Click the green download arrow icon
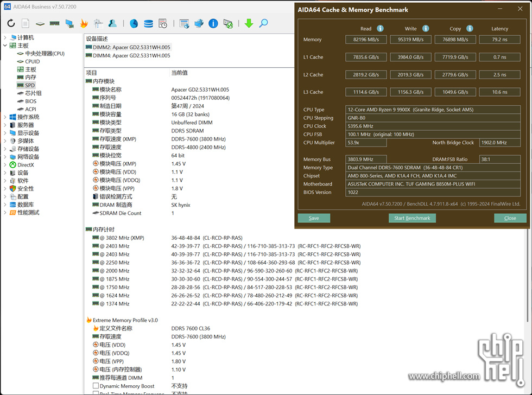 point(249,23)
